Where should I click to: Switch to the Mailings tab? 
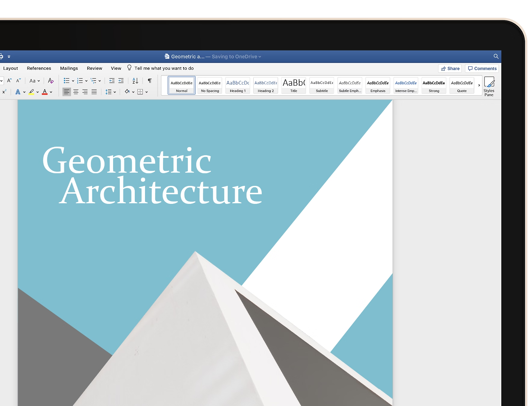69,68
